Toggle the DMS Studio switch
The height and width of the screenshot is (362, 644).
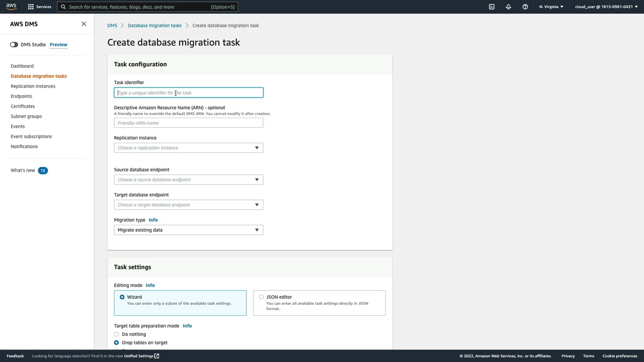click(14, 45)
